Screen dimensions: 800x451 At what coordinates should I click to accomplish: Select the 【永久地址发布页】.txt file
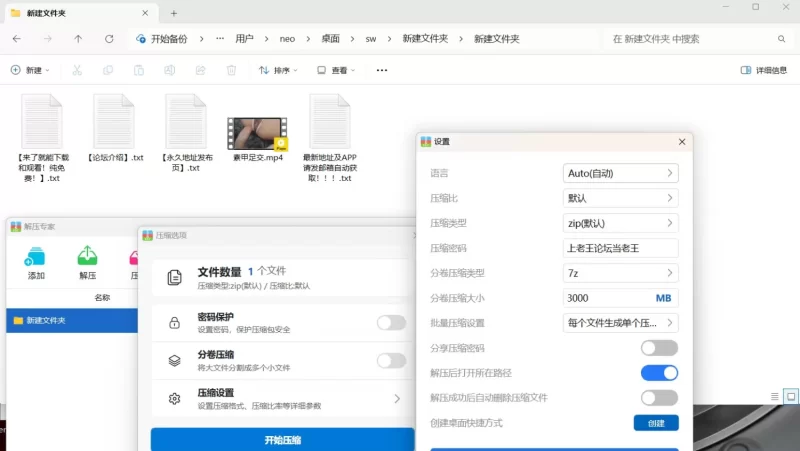coord(186,134)
